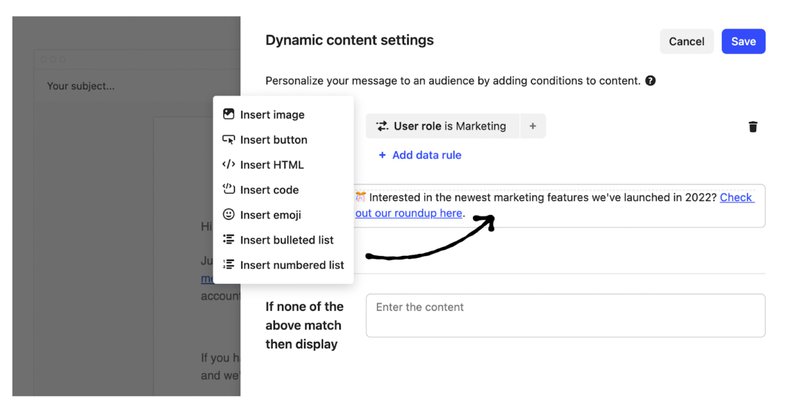Delete the rule with trash icon
The height and width of the screenshot is (413, 800).
753,127
